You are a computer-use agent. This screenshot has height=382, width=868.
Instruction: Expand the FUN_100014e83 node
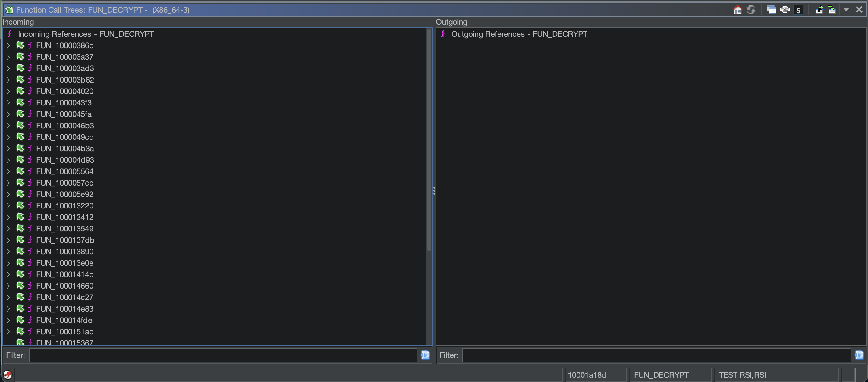pyautogui.click(x=8, y=309)
